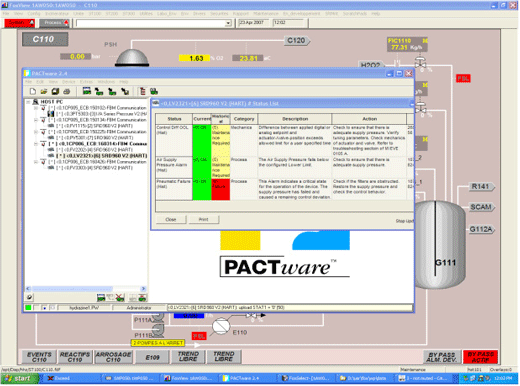The height and width of the screenshot is (386, 520).
Task: Select the HOST PC root node icon
Action: [36, 102]
